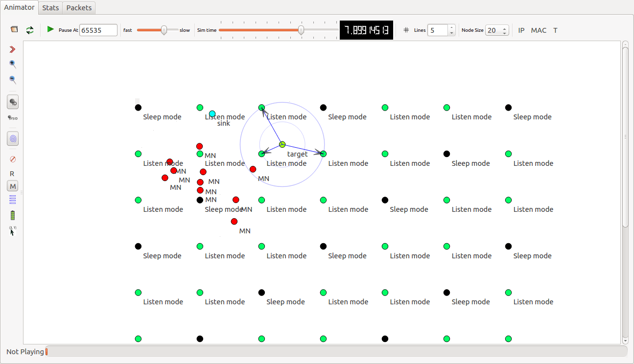Toggle node SYSID display

pyautogui.click(x=13, y=118)
